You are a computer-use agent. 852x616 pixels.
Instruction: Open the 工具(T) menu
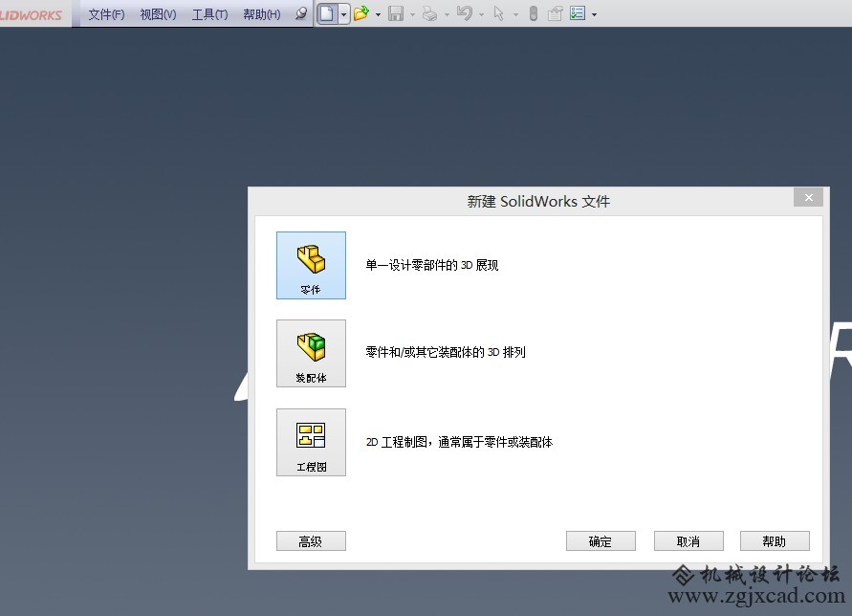tap(209, 14)
